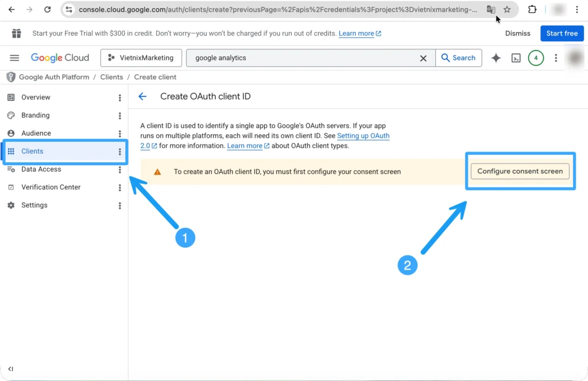
Task: Collapse the side panel with bottom-left chevron
Action: click(x=10, y=369)
